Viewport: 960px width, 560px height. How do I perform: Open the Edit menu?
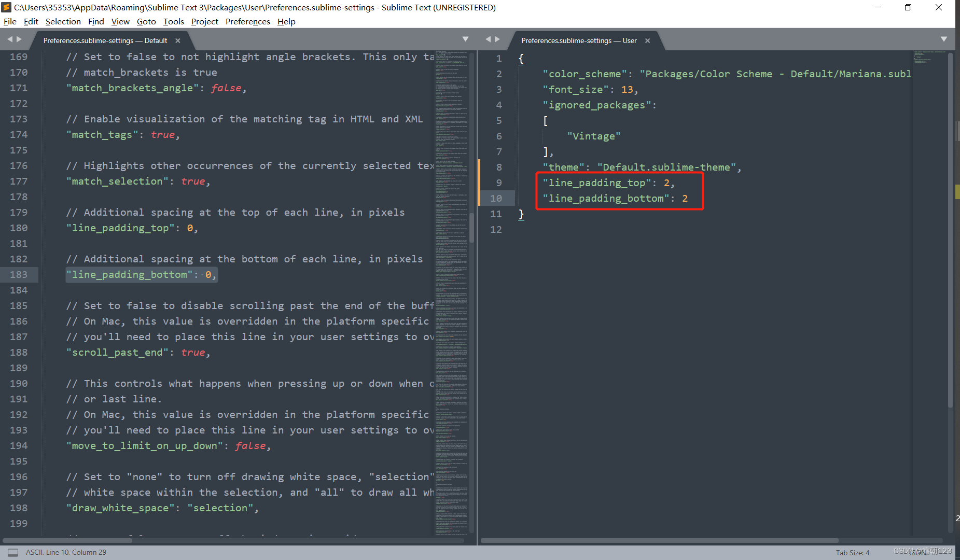31,21
